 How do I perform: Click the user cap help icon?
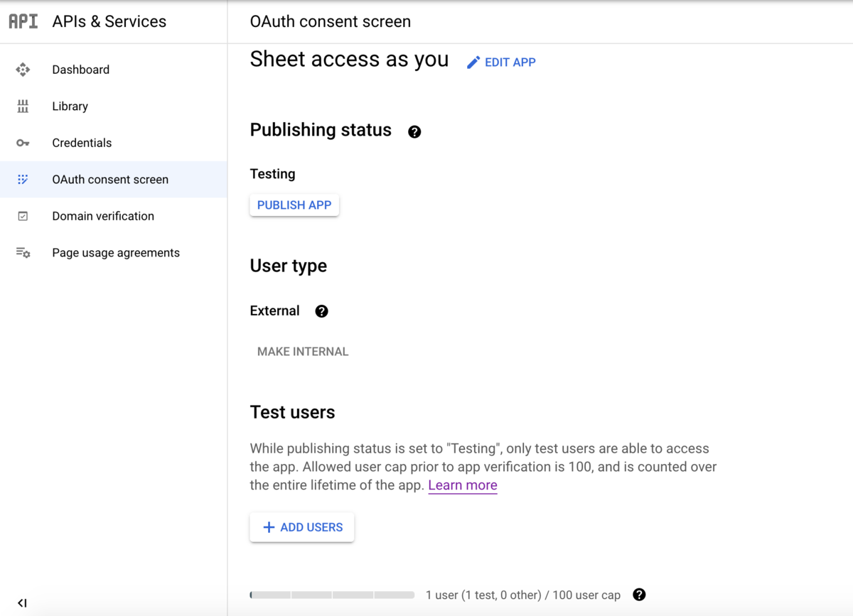(x=639, y=595)
